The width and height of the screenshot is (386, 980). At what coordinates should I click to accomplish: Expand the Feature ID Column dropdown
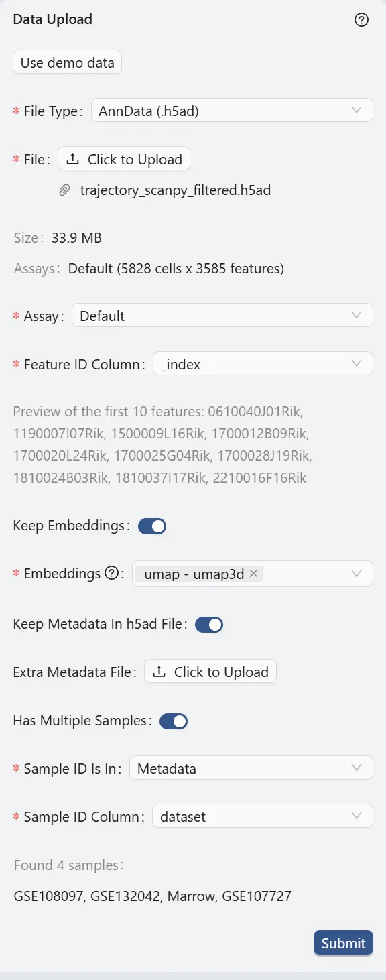pos(263,363)
